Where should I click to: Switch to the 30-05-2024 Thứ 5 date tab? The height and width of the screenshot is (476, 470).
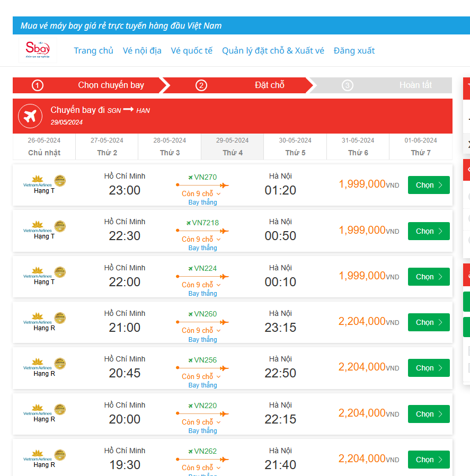coord(295,147)
